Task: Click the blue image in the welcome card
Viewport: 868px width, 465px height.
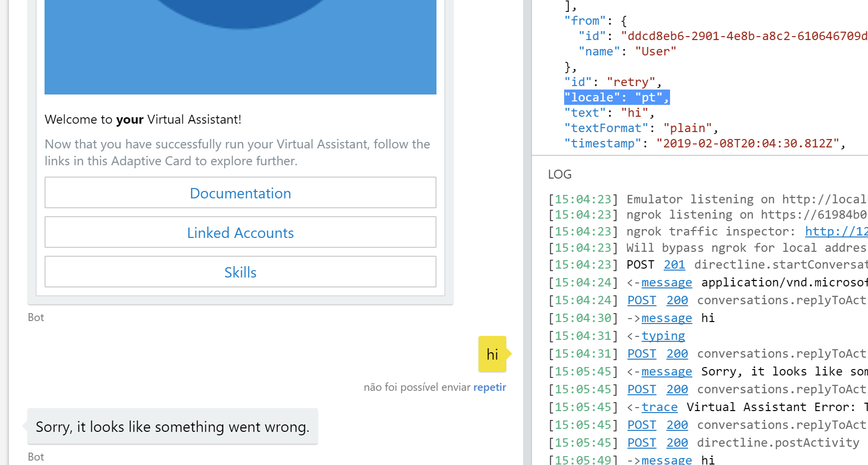Action: click(240, 47)
